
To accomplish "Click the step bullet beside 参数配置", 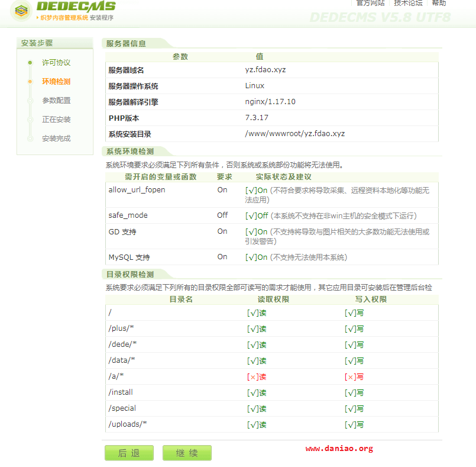I will (30, 101).
